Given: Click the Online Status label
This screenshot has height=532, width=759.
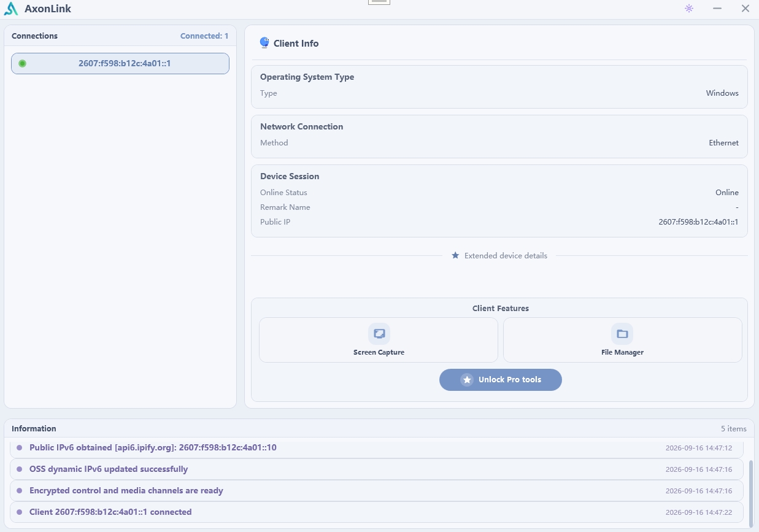Looking at the screenshot, I should (x=283, y=193).
